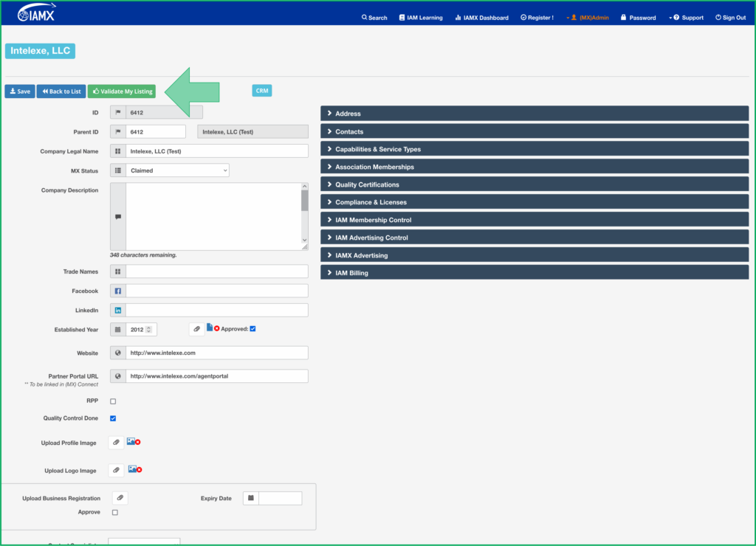The image size is (756, 546).
Task: Remove the uploaded logo image with red X
Action: (140, 470)
